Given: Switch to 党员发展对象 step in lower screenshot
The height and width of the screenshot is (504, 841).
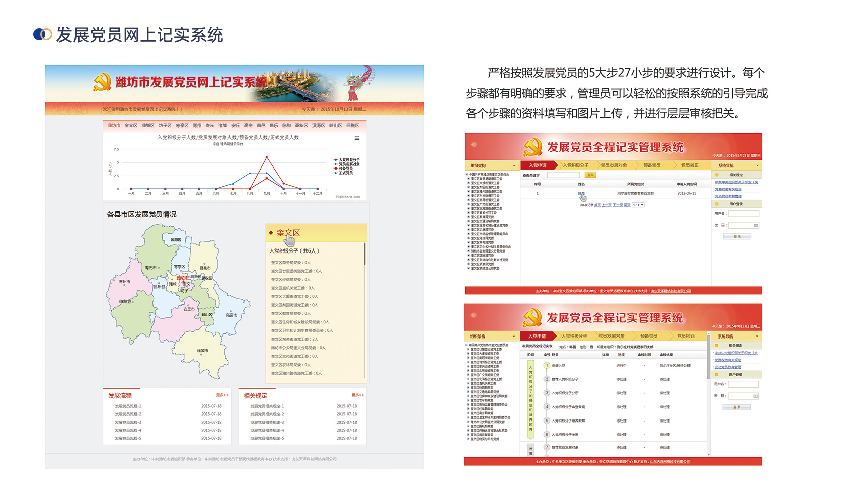Looking at the screenshot, I should click(x=611, y=336).
